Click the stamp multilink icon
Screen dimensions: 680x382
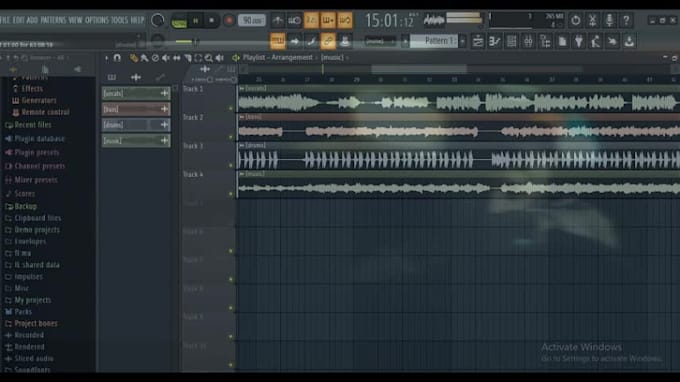[x=345, y=41]
